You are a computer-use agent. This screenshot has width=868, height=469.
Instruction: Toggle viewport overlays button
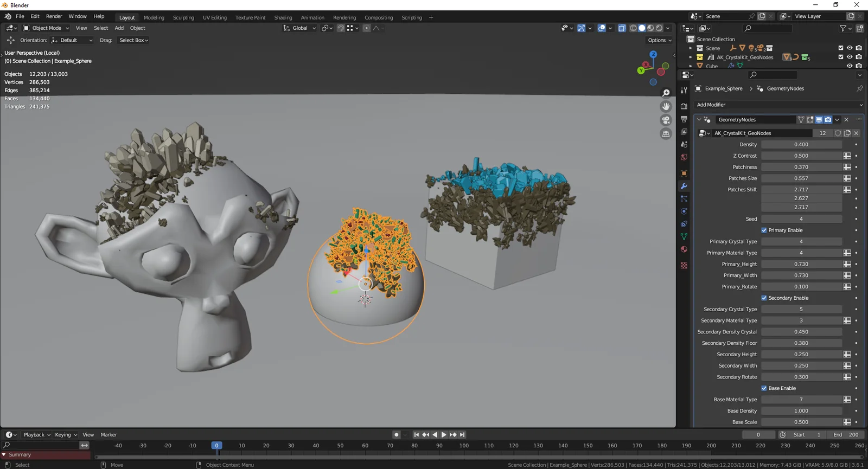coord(602,28)
